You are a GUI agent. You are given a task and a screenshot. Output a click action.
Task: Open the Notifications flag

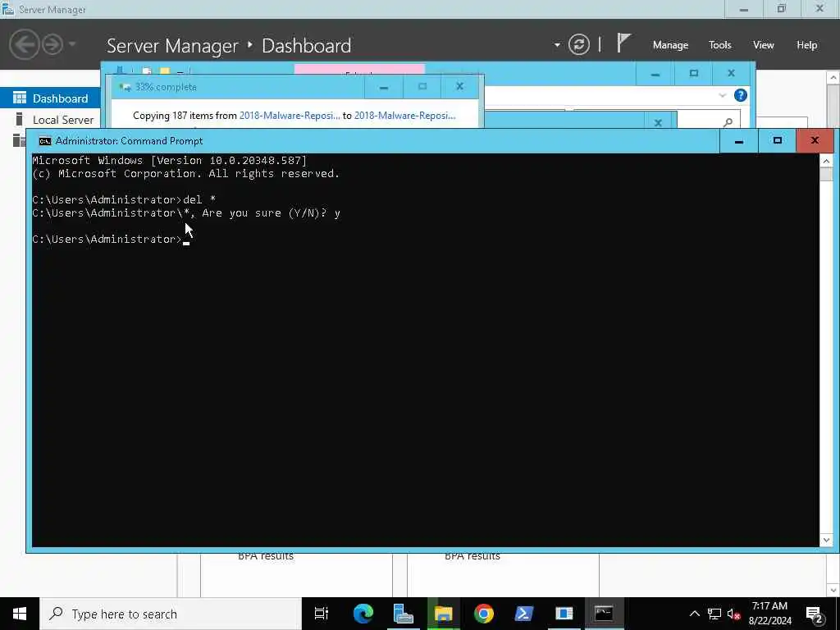[x=623, y=43]
